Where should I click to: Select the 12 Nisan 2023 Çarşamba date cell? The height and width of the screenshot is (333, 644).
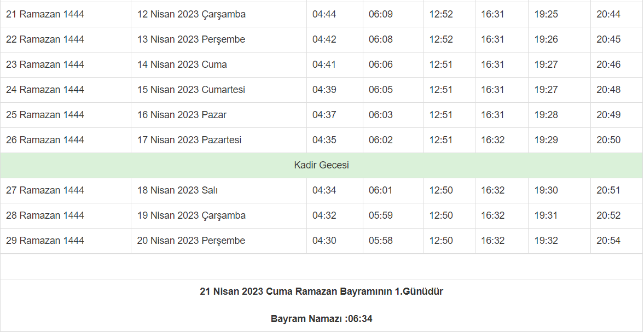[192, 14]
